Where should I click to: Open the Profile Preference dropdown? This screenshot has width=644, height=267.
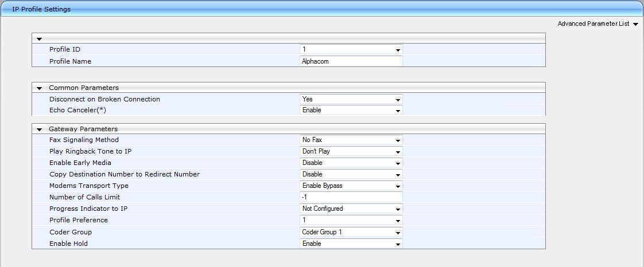pos(351,220)
